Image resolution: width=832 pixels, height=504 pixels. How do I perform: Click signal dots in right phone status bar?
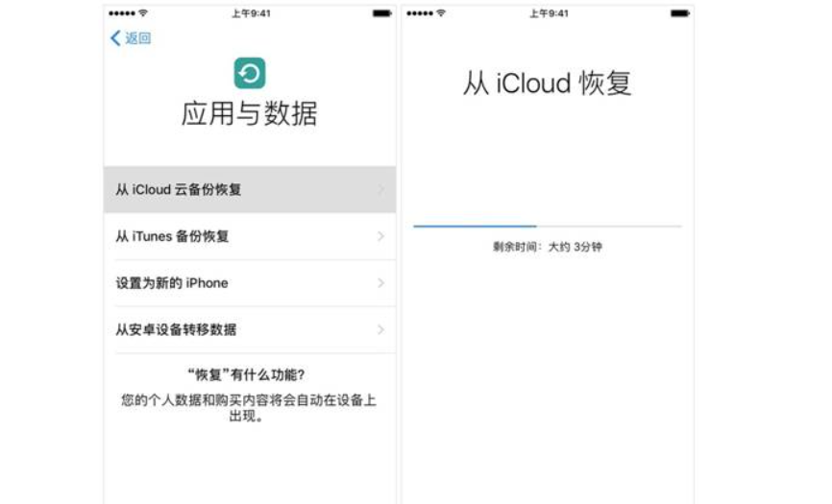tap(420, 13)
